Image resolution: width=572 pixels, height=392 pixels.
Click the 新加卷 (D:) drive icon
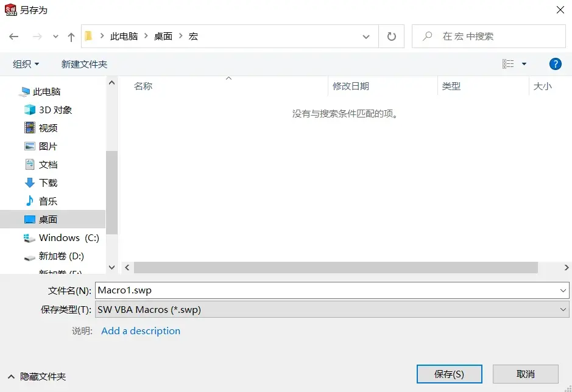(x=30, y=257)
